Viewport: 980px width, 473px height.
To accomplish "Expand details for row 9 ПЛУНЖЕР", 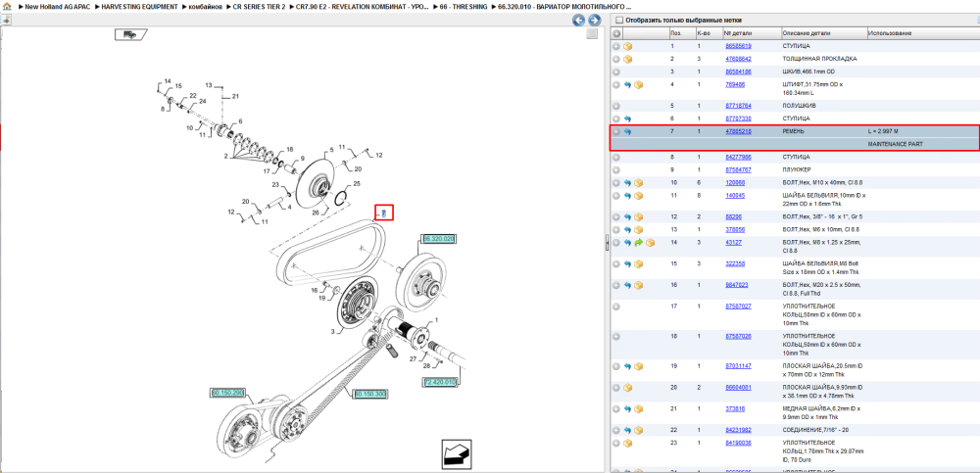I will pos(616,170).
